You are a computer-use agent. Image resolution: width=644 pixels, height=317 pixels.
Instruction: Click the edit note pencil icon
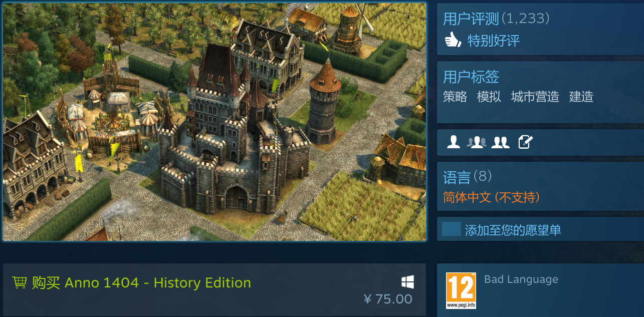click(525, 142)
